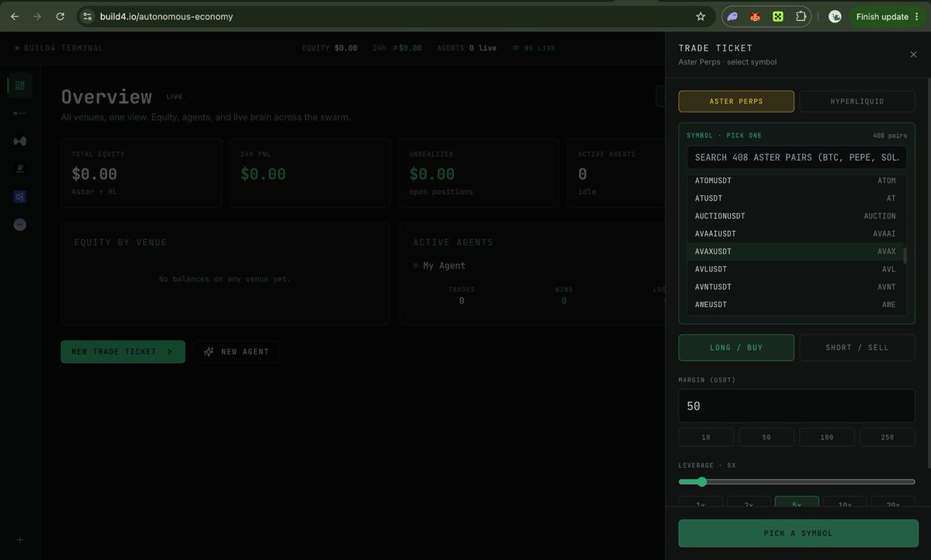Click the LIVE badge beside Overview
931x560 pixels.
pyautogui.click(x=175, y=97)
